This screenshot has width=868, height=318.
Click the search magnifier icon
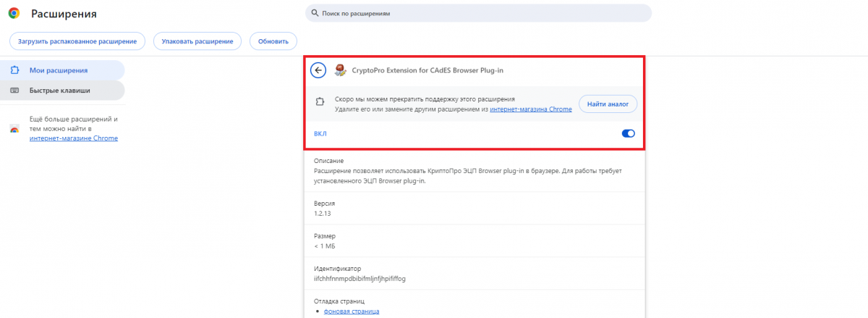click(x=315, y=13)
